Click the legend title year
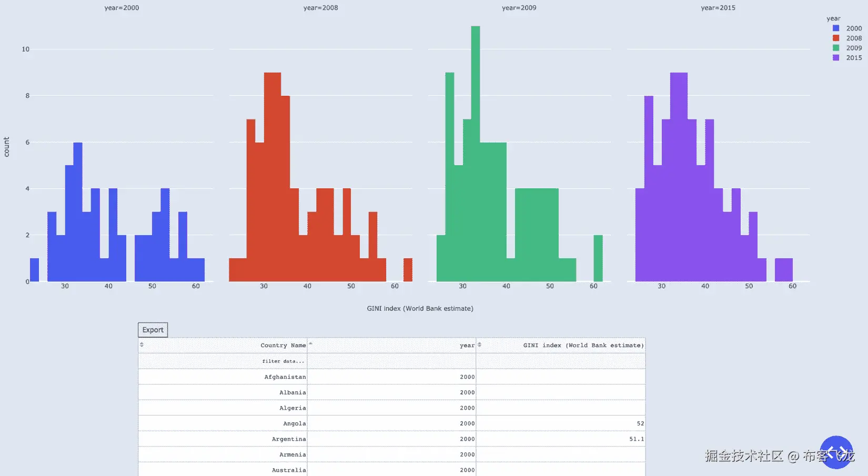868x476 pixels. point(833,18)
